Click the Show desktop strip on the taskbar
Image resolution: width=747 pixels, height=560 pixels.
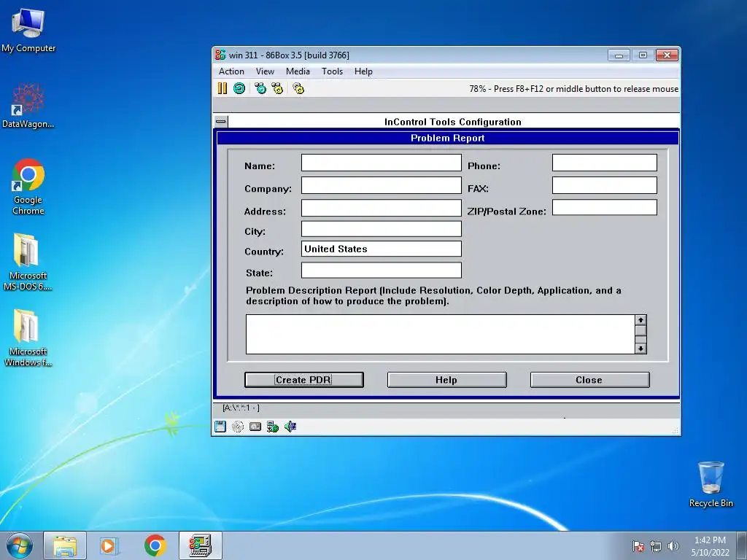click(743, 545)
